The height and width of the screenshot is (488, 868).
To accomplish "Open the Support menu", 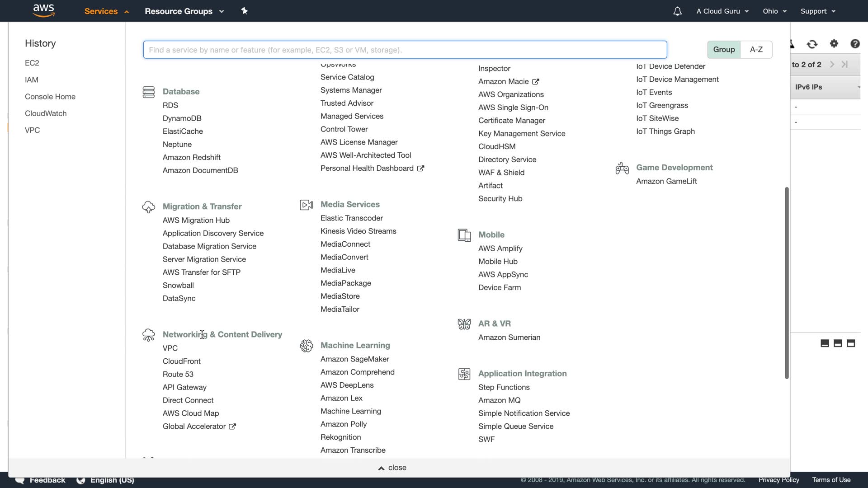I will coord(817,11).
